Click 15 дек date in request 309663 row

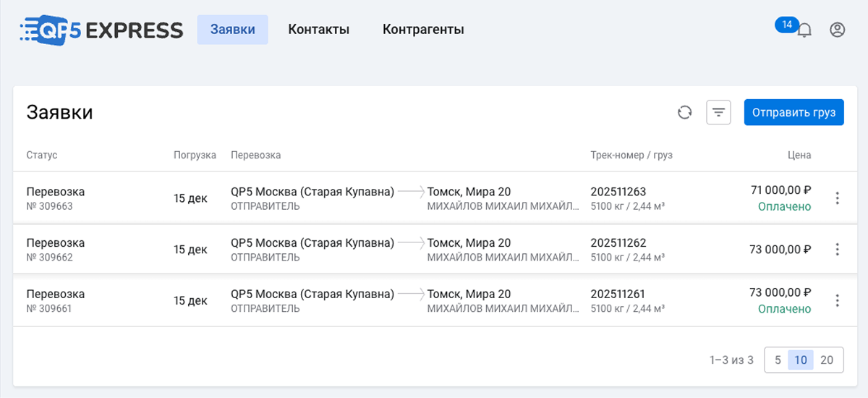coord(190,198)
